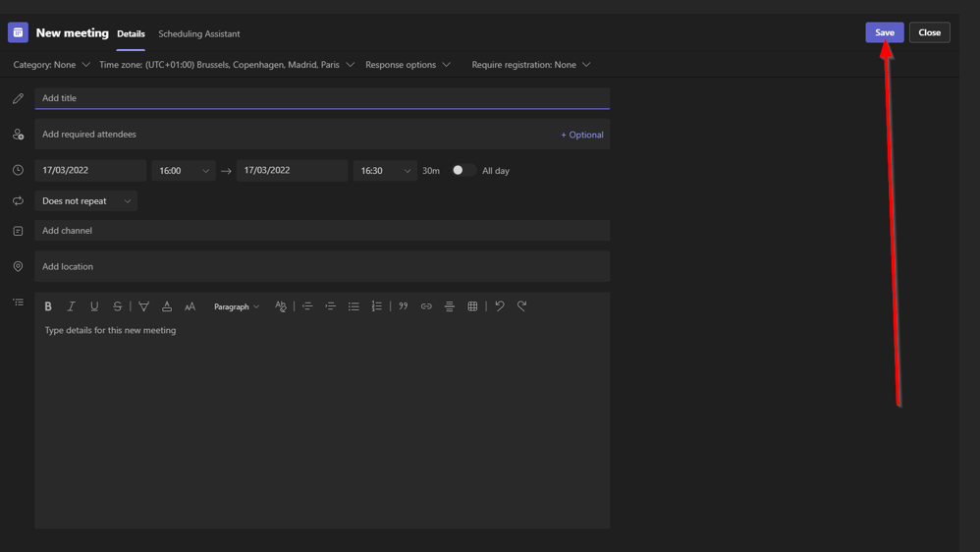Toggle the All day switch

tap(463, 170)
